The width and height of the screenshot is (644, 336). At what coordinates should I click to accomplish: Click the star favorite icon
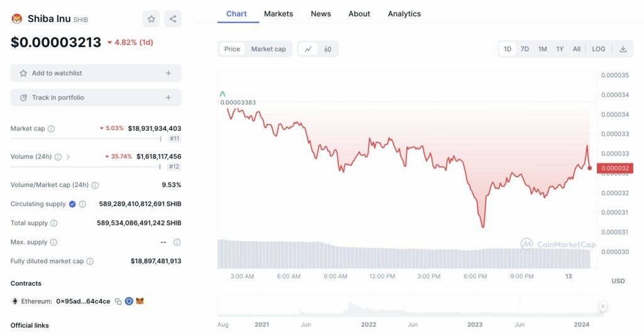(x=151, y=19)
